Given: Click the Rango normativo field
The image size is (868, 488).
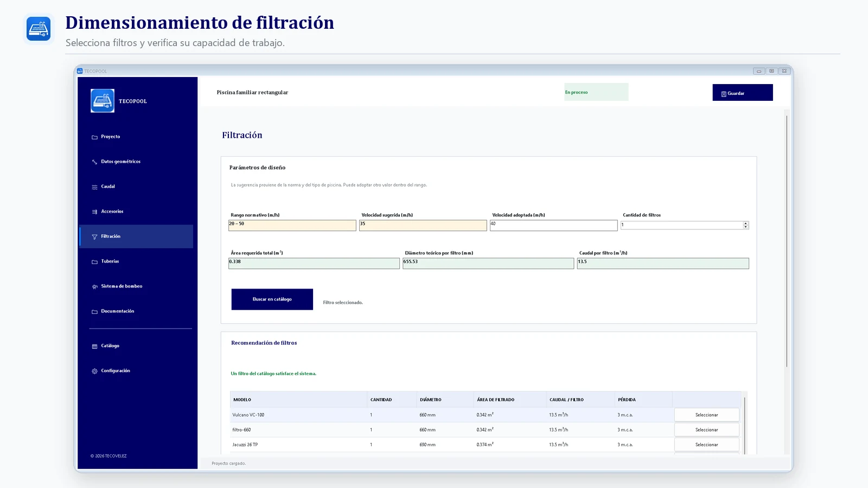Looking at the screenshot, I should click(x=292, y=225).
